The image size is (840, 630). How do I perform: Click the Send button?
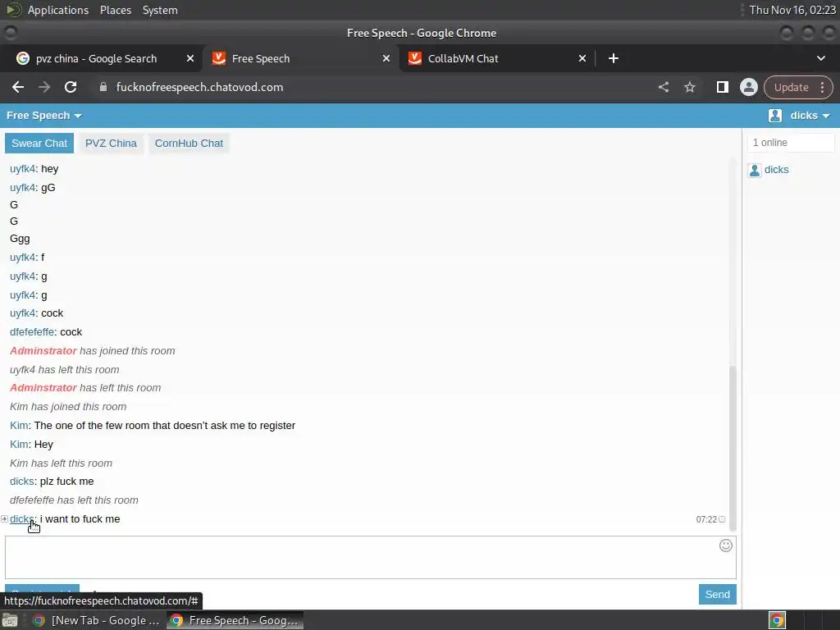pyautogui.click(x=717, y=594)
